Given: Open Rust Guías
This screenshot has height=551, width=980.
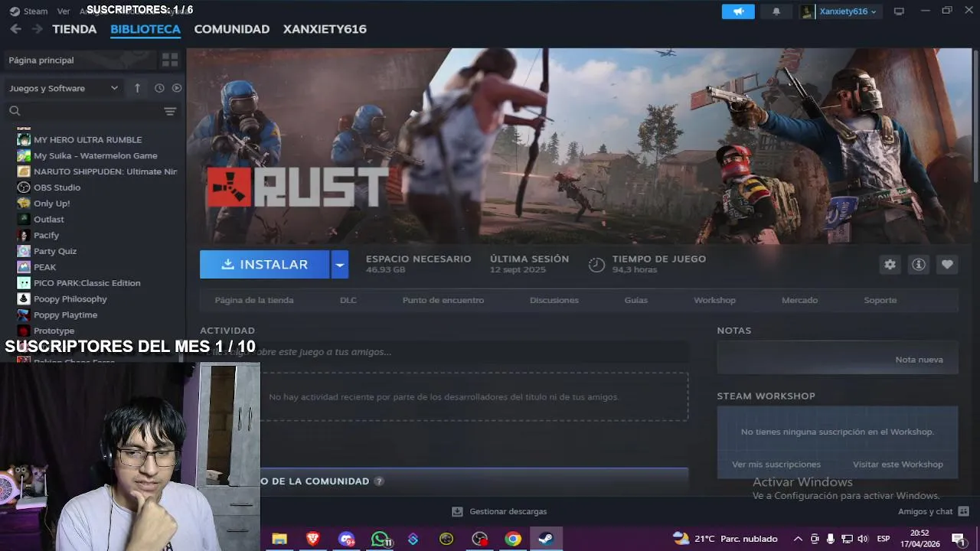Looking at the screenshot, I should coord(636,300).
